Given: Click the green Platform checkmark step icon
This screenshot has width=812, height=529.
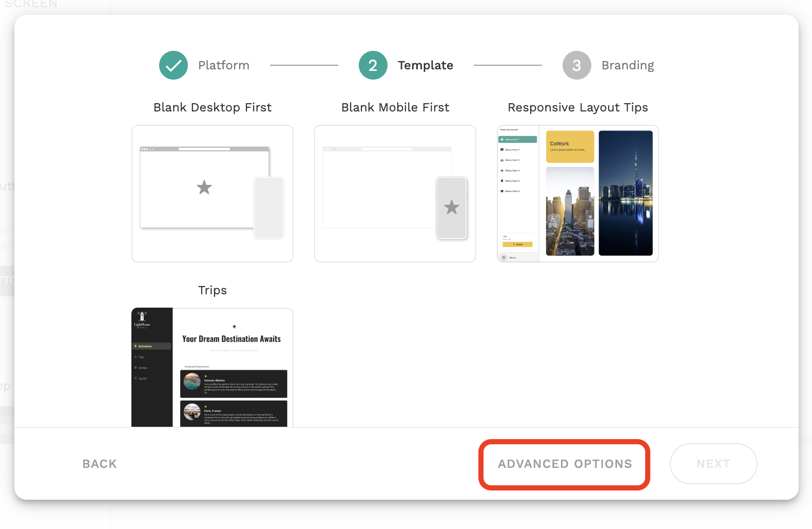Looking at the screenshot, I should (x=173, y=65).
